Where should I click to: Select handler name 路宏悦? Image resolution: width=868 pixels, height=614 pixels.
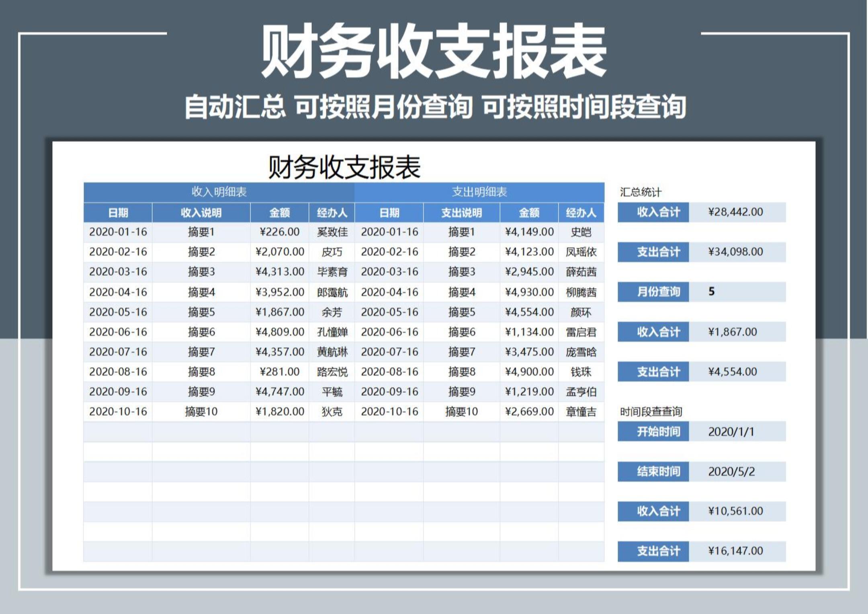click(332, 372)
